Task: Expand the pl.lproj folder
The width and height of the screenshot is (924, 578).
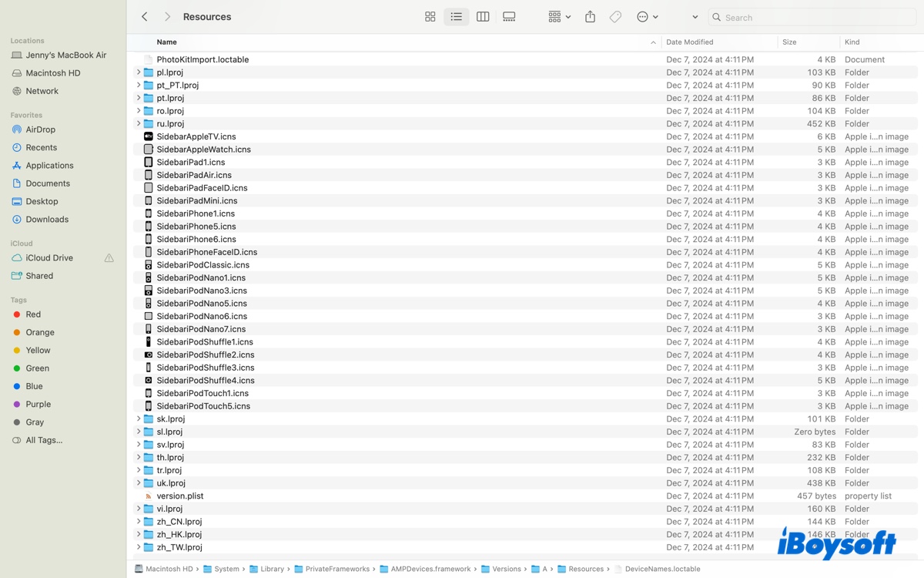Action: 139,72
